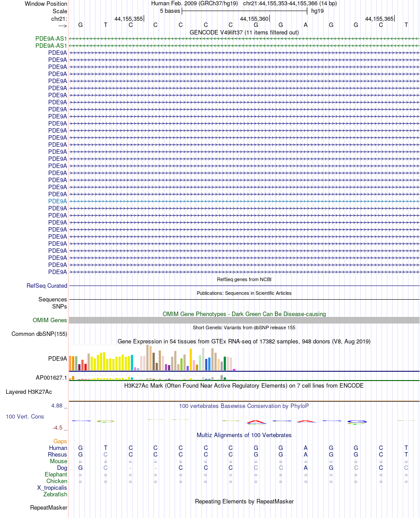
Task: Click the X_tropicalis alignment row label
Action: coord(52,488)
